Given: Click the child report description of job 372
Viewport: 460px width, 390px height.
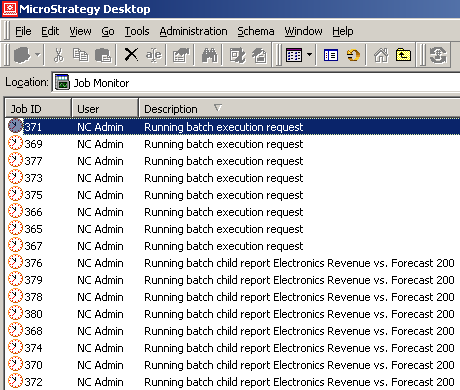Looking at the screenshot, I should click(299, 382).
